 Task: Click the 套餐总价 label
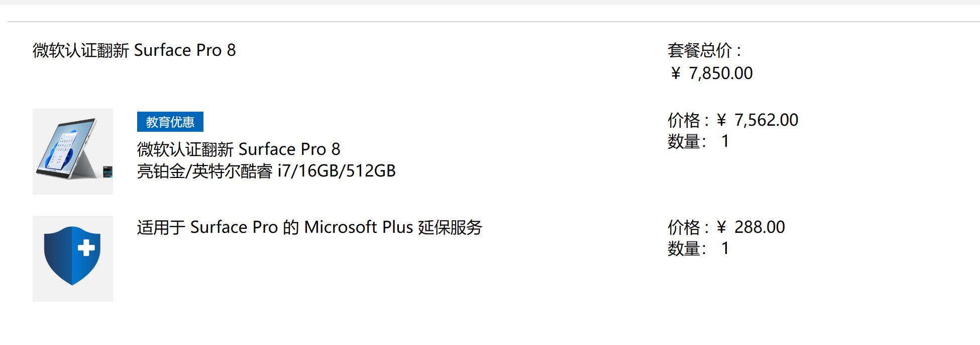point(704,50)
